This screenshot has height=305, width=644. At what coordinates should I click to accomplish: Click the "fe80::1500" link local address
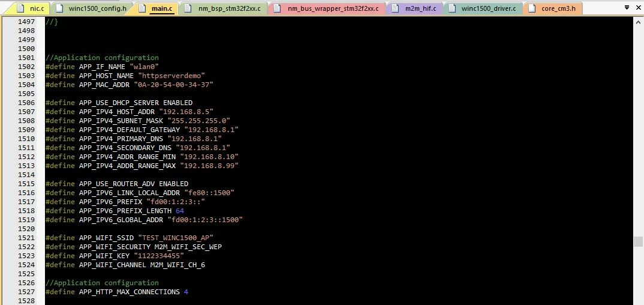pos(209,193)
